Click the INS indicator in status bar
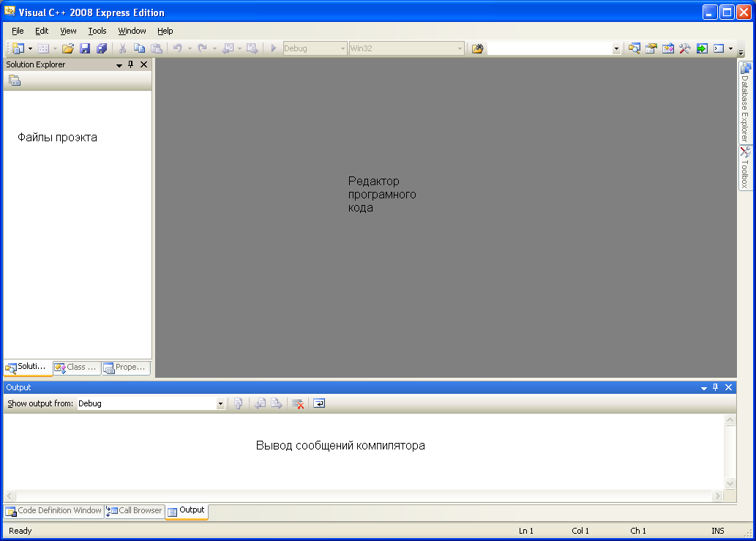This screenshot has height=541, width=756. point(717,531)
